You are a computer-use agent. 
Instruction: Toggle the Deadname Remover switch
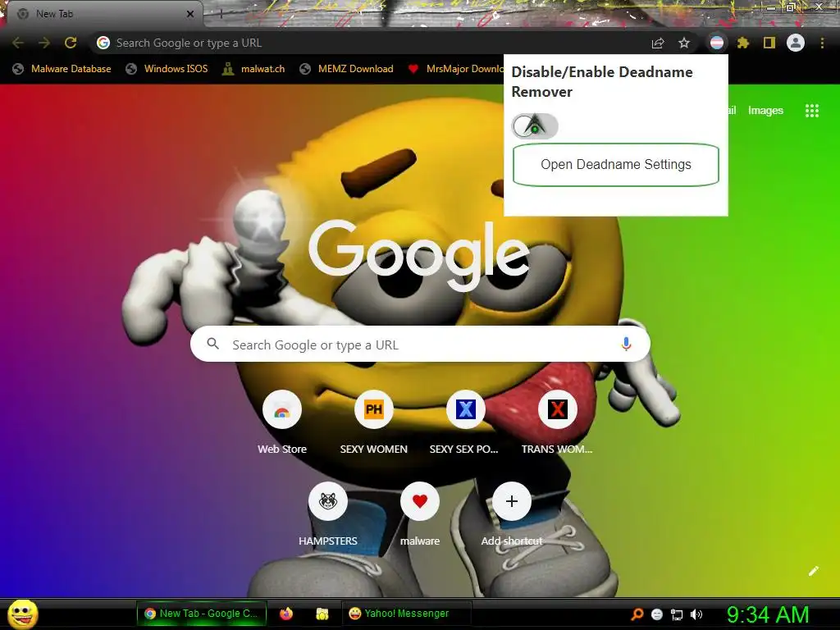coord(535,126)
